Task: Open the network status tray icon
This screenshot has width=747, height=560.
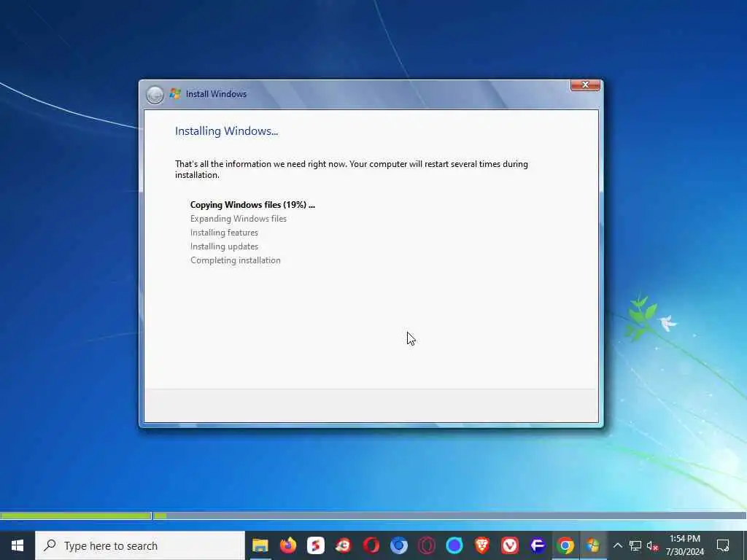Action: tap(635, 545)
